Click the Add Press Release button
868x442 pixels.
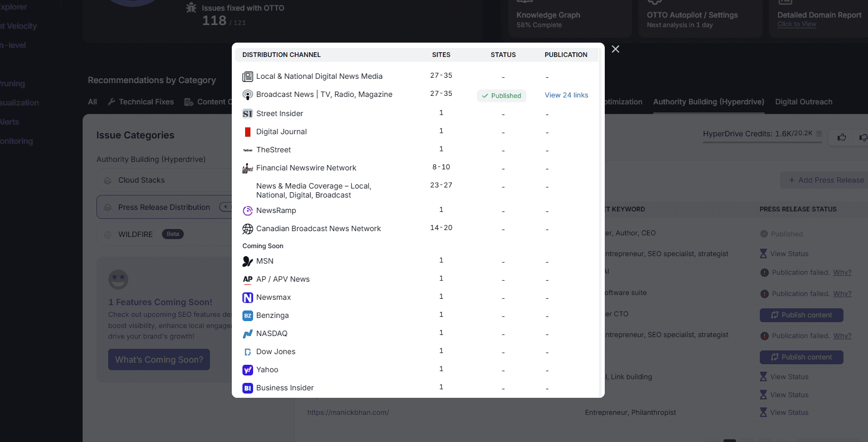tap(826, 180)
